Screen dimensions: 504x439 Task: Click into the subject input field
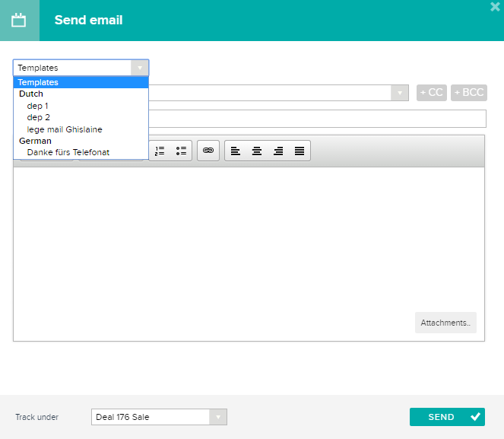pyautogui.click(x=317, y=119)
